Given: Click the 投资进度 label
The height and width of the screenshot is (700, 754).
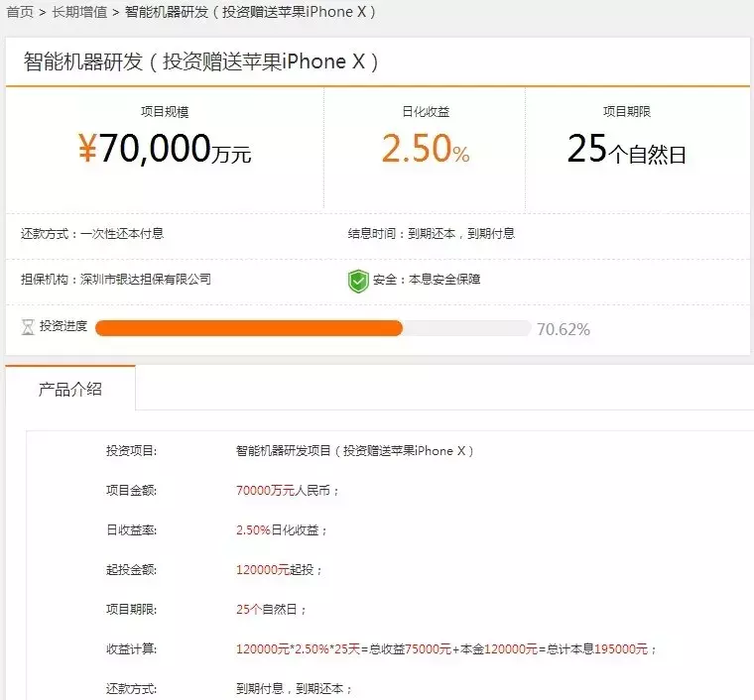Looking at the screenshot, I should [x=63, y=326].
